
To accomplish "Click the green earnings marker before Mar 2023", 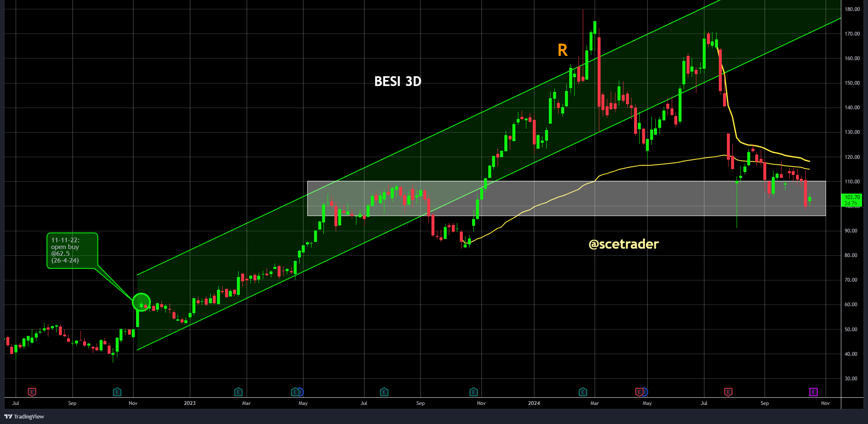I will [x=238, y=392].
